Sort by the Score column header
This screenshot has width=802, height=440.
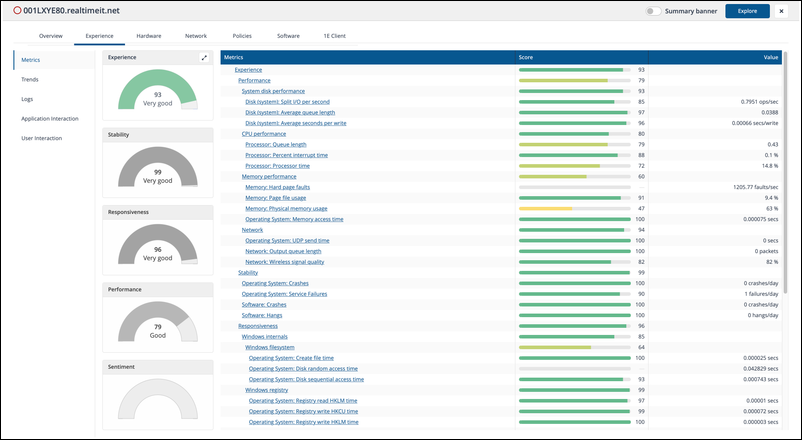point(526,58)
